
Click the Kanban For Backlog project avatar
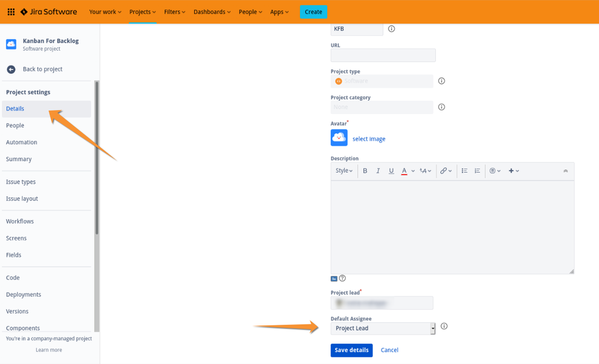[x=11, y=44]
